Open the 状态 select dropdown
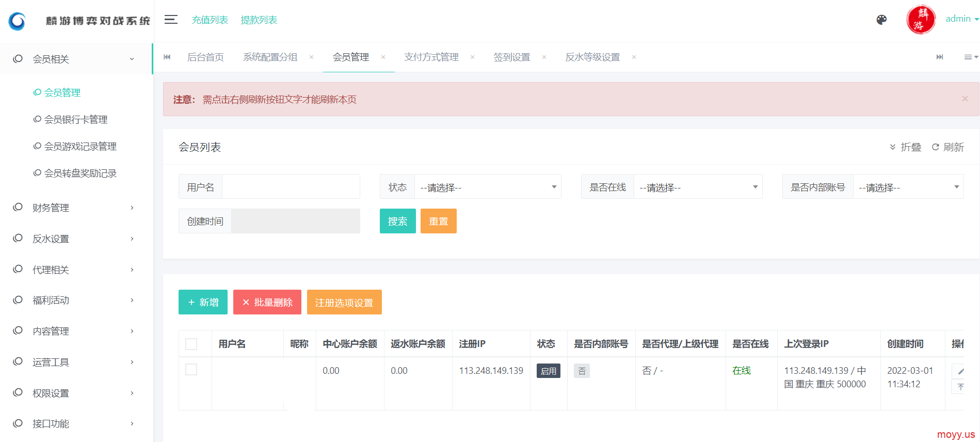 coord(488,186)
